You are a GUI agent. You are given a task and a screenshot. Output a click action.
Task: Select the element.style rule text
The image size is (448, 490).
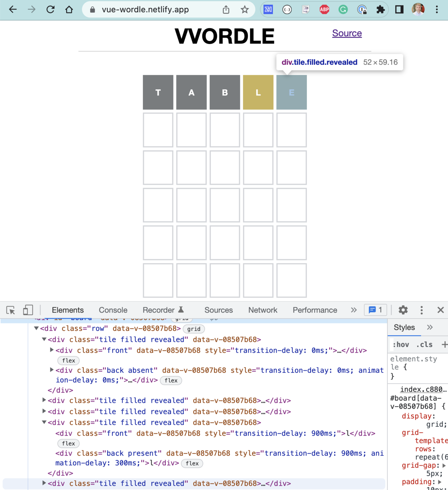(414, 363)
